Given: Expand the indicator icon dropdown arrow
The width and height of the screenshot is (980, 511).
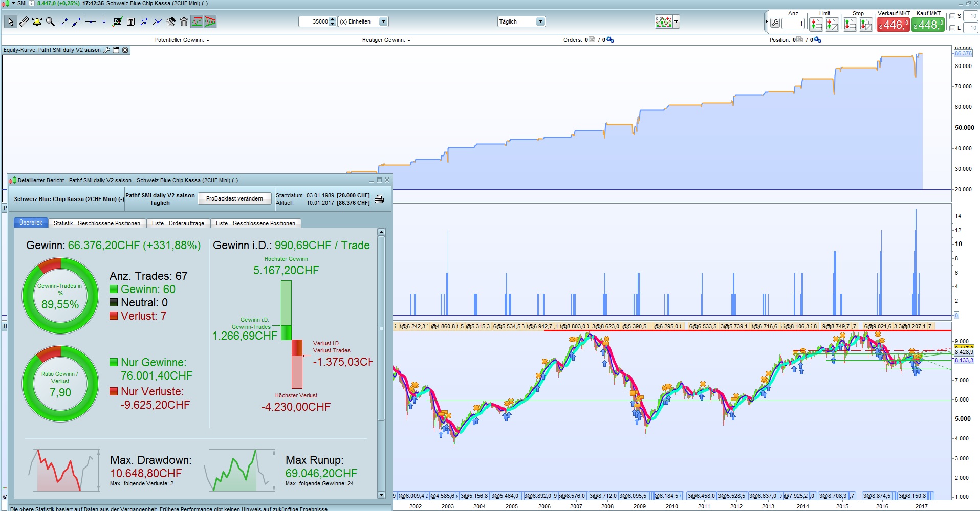Looking at the screenshot, I should pos(677,21).
